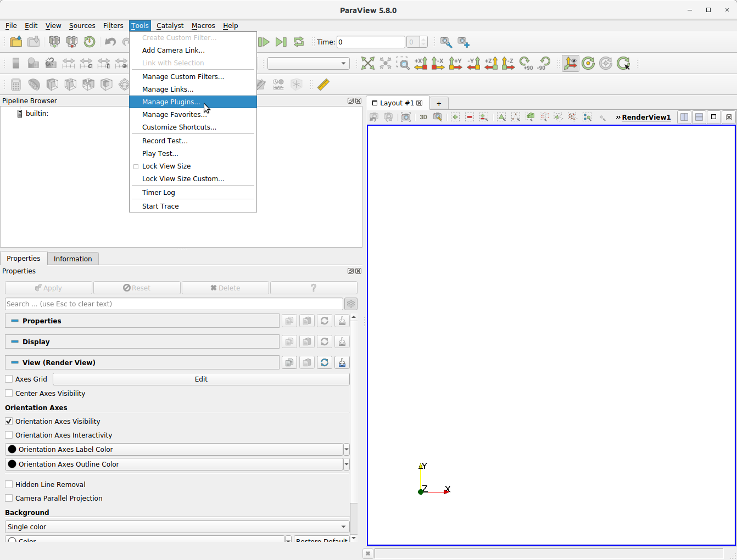Click the Apply button

pyautogui.click(x=48, y=288)
